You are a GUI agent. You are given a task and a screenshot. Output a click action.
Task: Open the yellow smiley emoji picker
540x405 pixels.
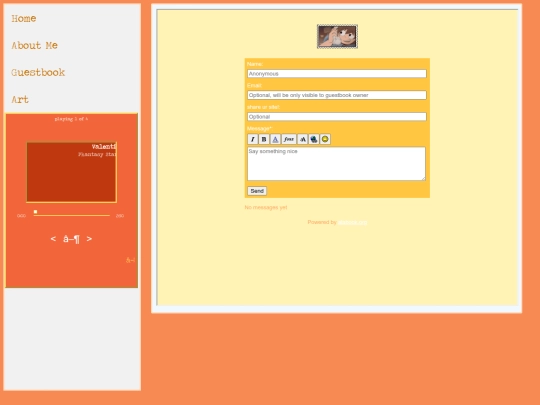325,139
